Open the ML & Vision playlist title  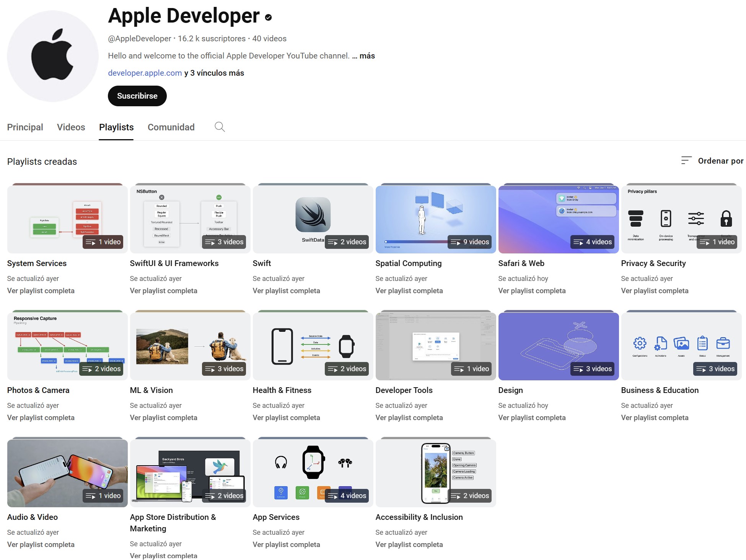[x=151, y=390]
